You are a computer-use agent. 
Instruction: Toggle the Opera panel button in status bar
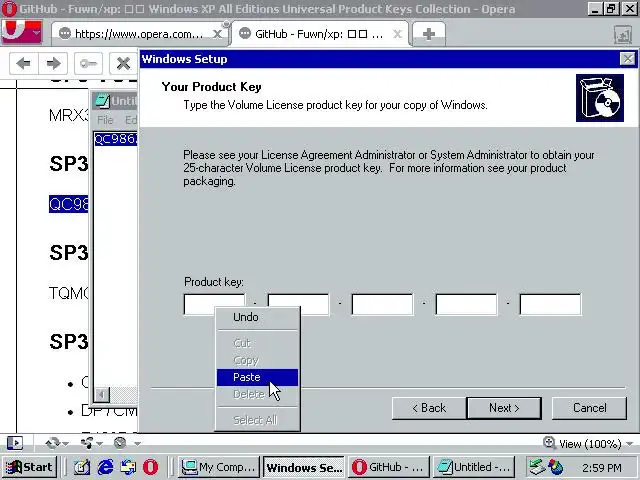(15, 443)
